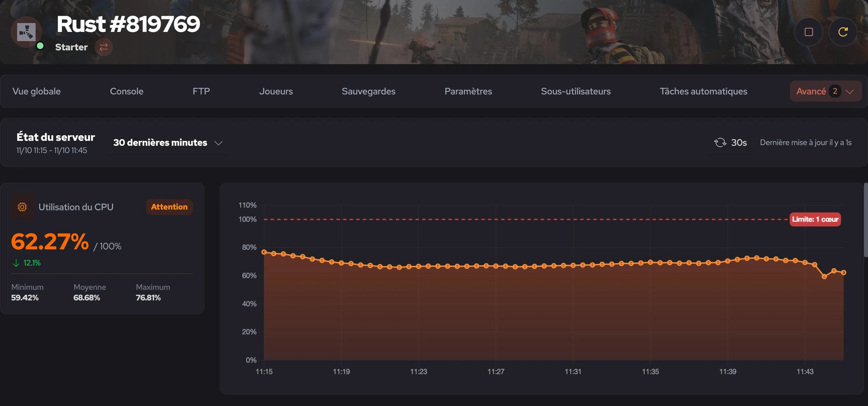Click the Rust game logo avatar

click(26, 32)
